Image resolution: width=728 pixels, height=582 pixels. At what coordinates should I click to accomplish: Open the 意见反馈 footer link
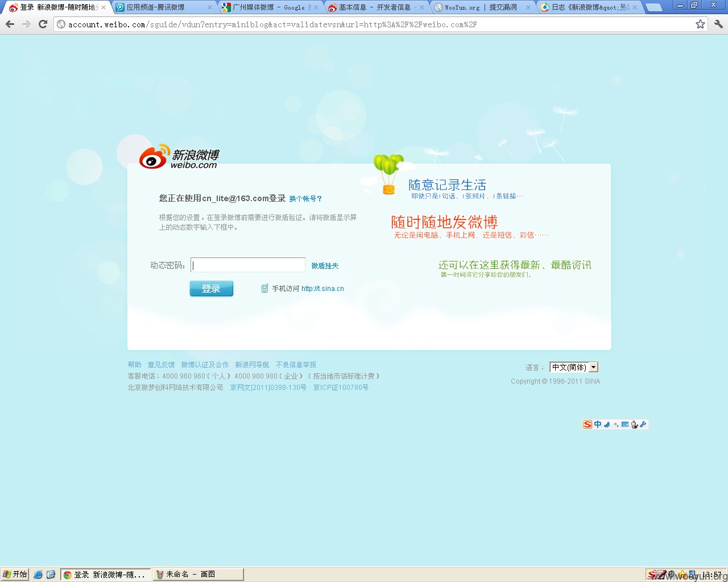(x=161, y=365)
